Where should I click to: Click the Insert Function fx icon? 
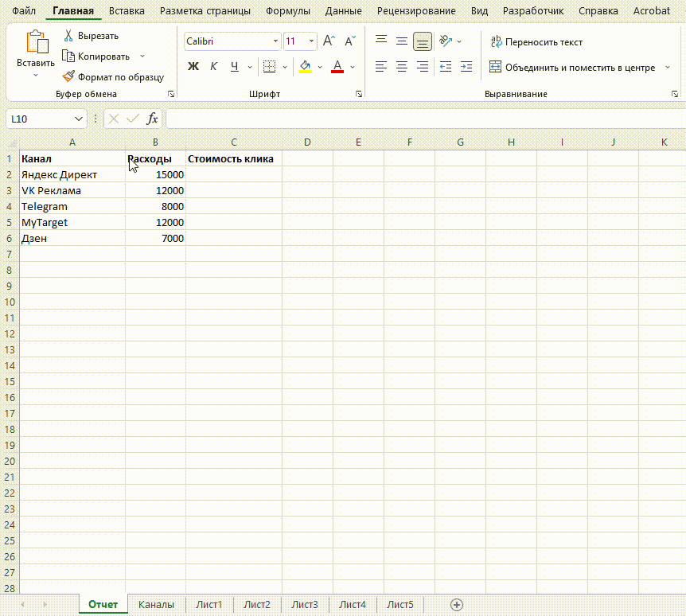click(x=153, y=119)
